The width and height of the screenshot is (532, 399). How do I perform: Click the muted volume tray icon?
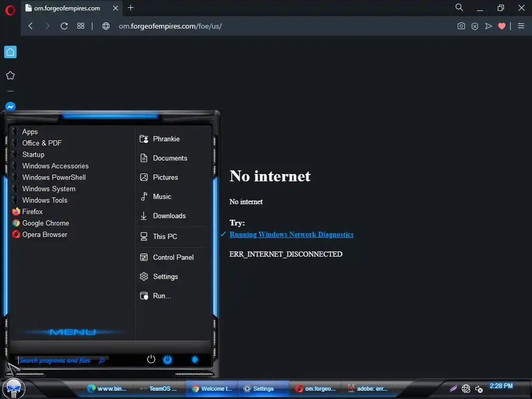[478, 389]
